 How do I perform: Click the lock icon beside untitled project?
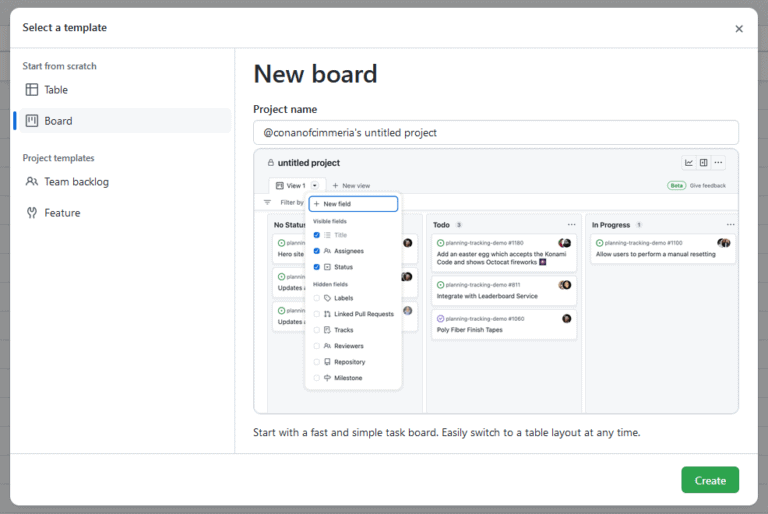point(270,163)
